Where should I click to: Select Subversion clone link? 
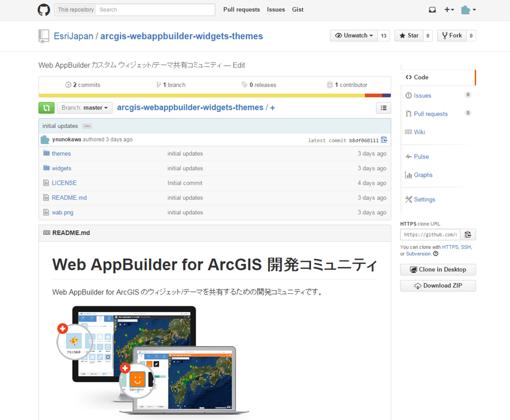418,254
